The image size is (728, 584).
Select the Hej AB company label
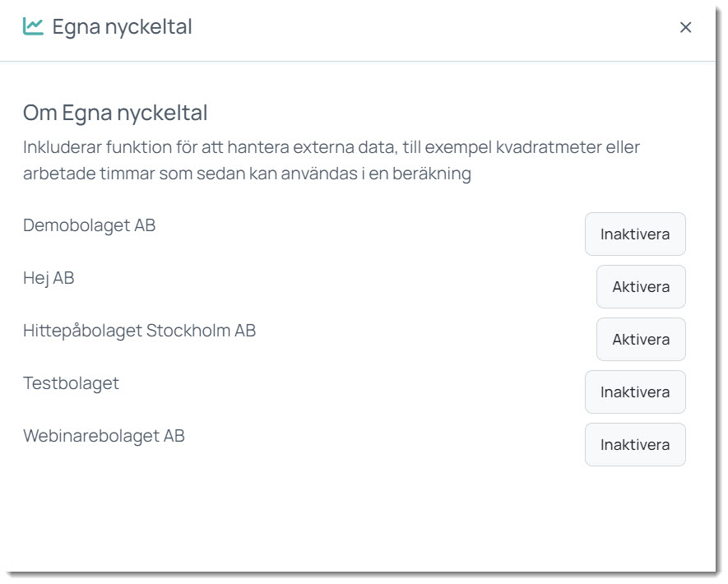click(x=49, y=278)
